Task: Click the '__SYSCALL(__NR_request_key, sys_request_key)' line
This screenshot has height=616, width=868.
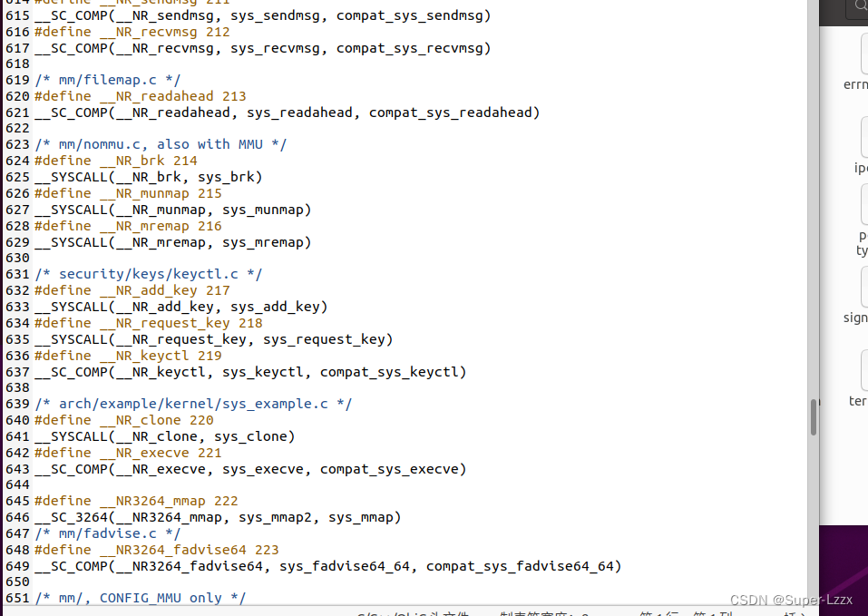Action: (x=214, y=339)
